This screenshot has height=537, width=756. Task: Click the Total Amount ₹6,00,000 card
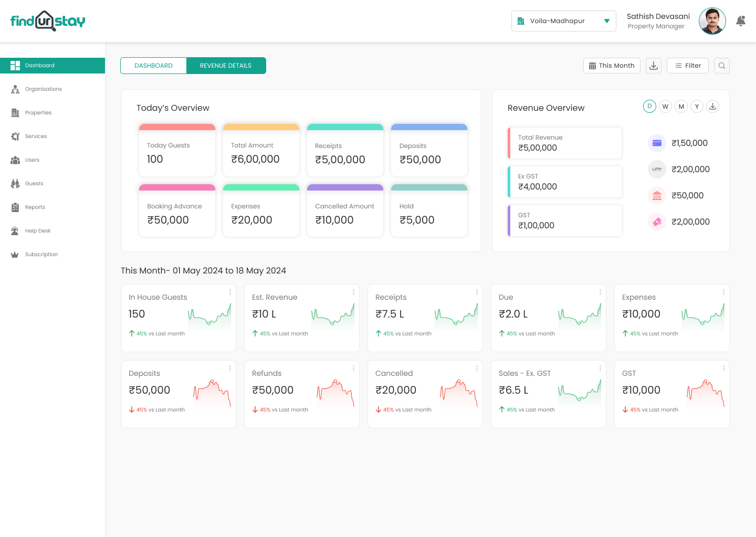(x=261, y=150)
